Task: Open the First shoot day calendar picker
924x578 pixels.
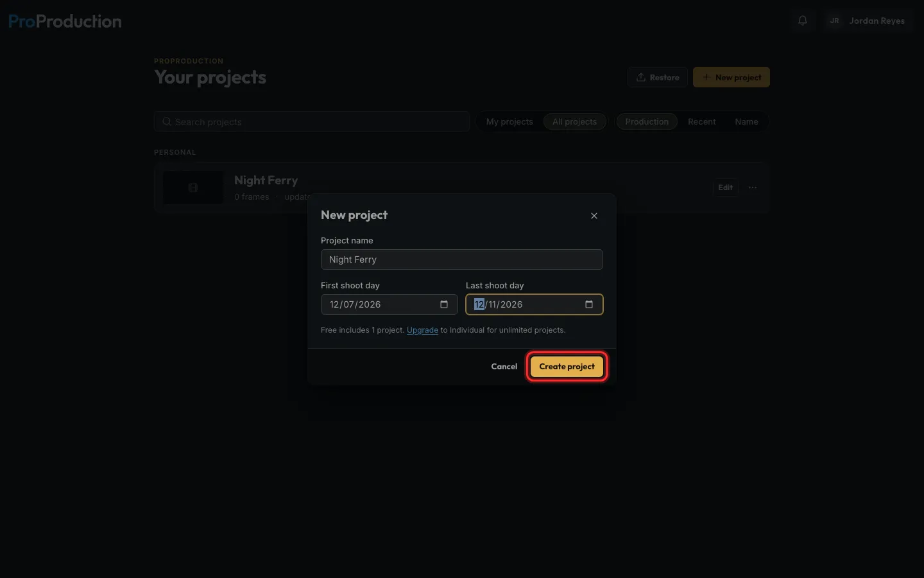Action: tap(444, 304)
